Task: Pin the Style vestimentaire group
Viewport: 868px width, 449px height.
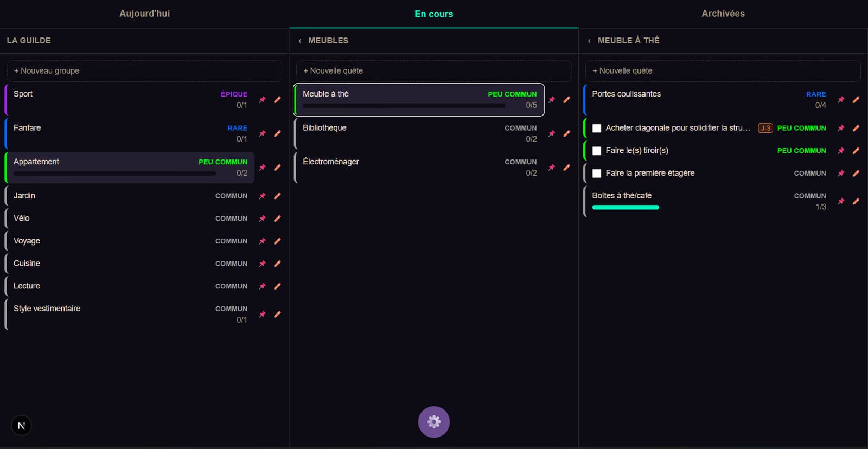Action: 263,314
